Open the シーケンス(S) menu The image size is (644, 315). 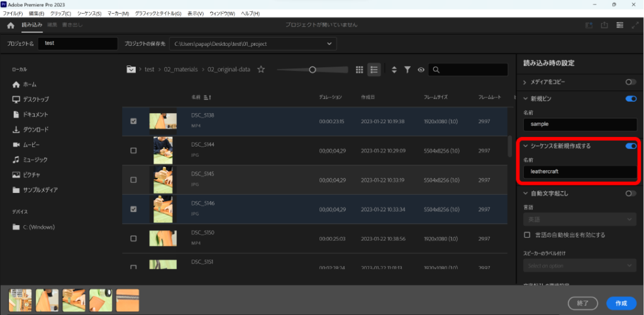pyautogui.click(x=89, y=13)
